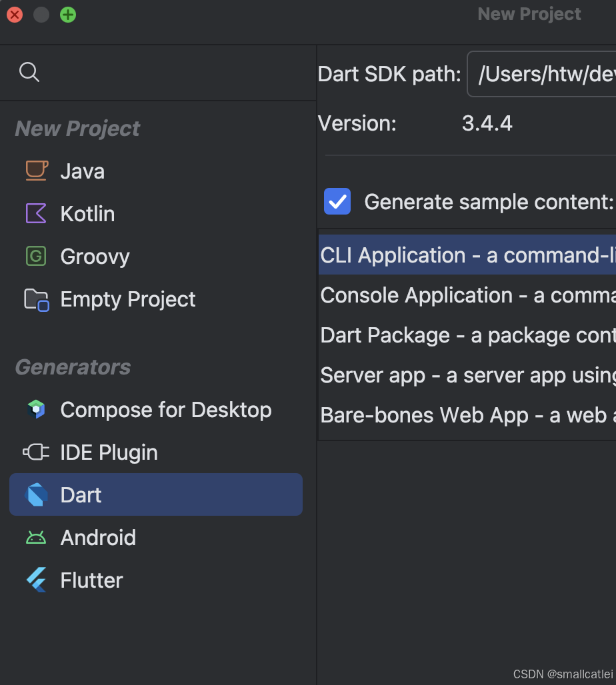Select the Java coffee cup icon
Viewport: 616px width, 685px height.
(36, 171)
